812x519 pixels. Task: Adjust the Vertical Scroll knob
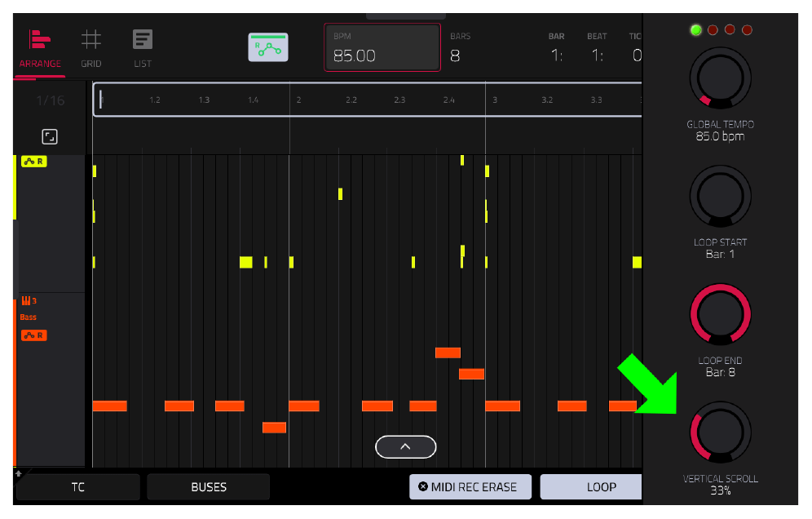(721, 432)
